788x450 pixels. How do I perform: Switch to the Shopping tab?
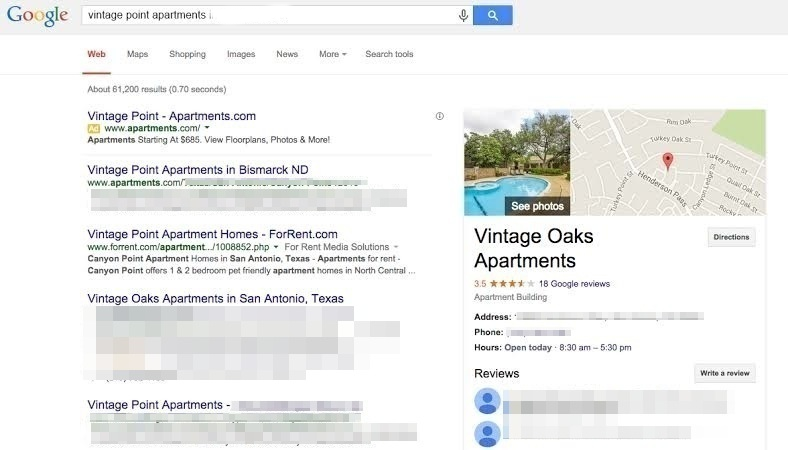[x=187, y=54]
